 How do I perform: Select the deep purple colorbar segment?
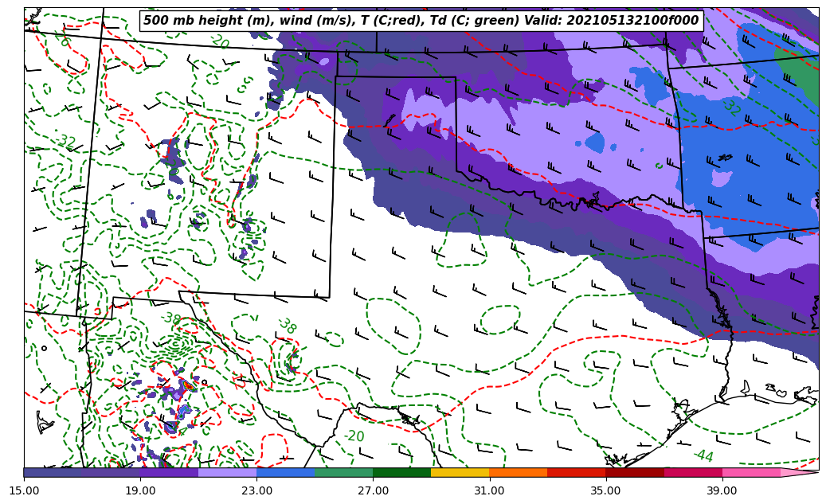pyautogui.click(x=169, y=472)
